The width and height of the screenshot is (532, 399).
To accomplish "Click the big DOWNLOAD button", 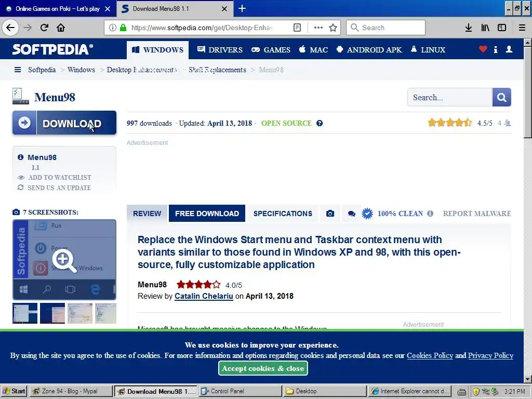I will [64, 123].
